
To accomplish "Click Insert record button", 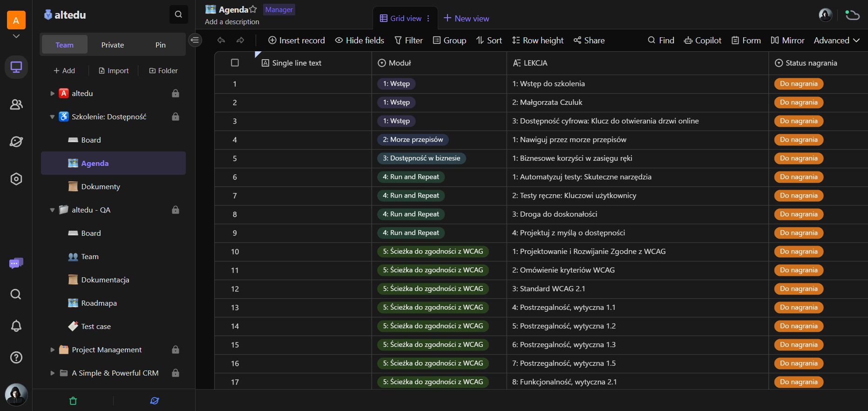I will (297, 41).
